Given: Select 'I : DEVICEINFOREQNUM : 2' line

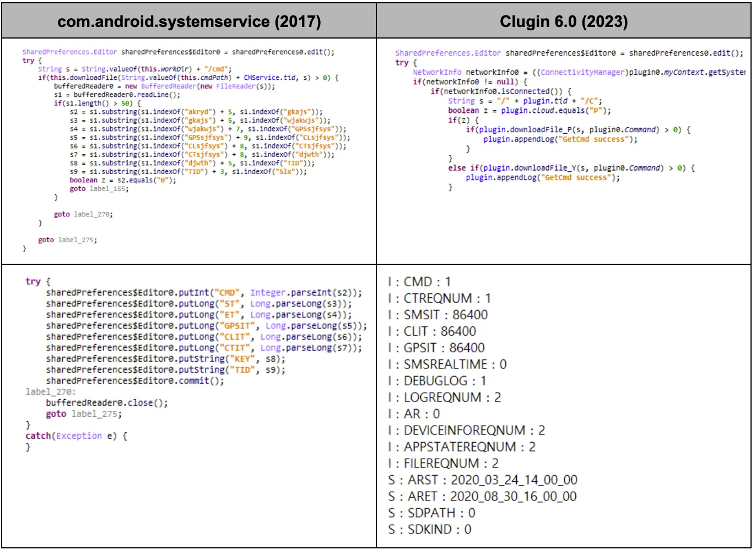Looking at the screenshot, I should coord(466,431).
